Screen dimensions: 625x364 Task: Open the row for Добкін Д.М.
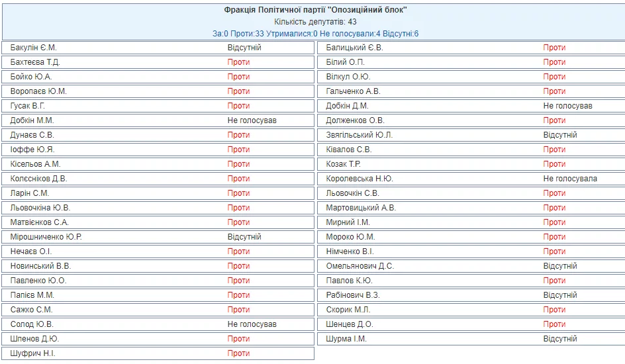[x=347, y=106]
